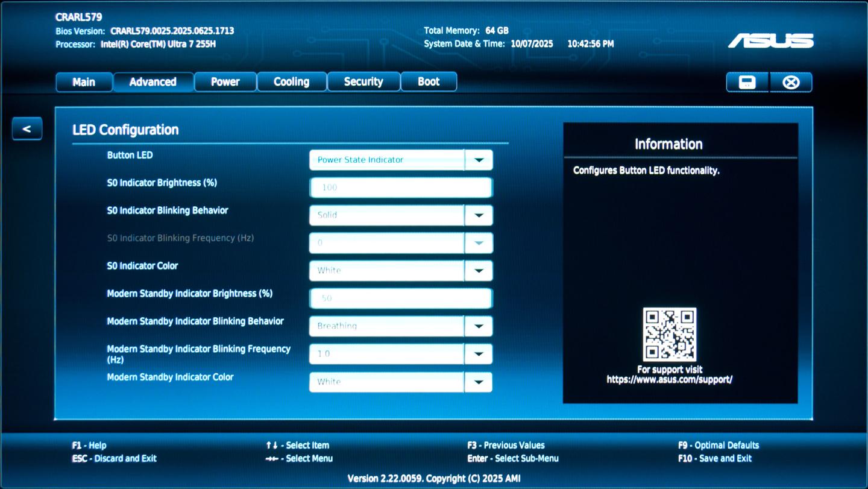Open the Modern Standby Indicator Color dropdown
The width and height of the screenshot is (868, 489).
(401, 382)
